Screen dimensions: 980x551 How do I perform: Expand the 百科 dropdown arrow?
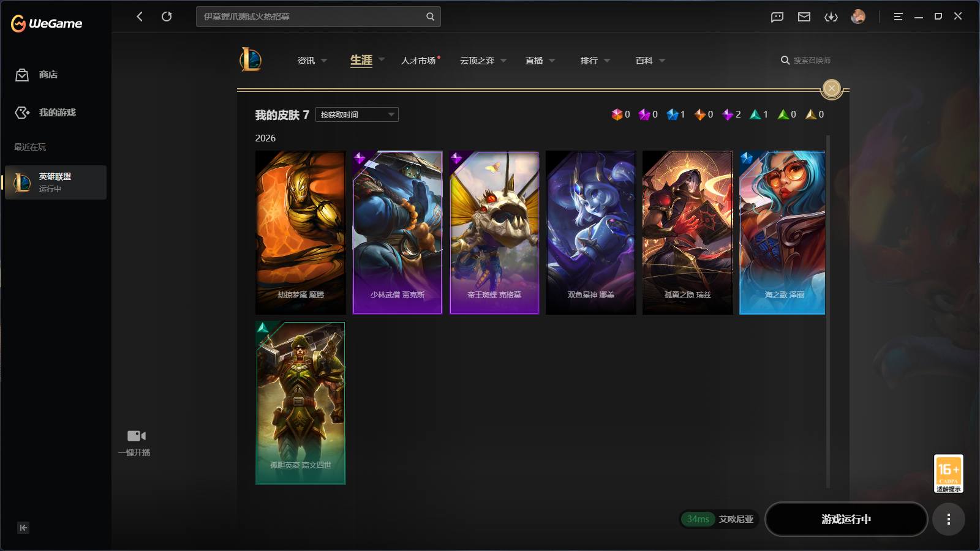(662, 61)
